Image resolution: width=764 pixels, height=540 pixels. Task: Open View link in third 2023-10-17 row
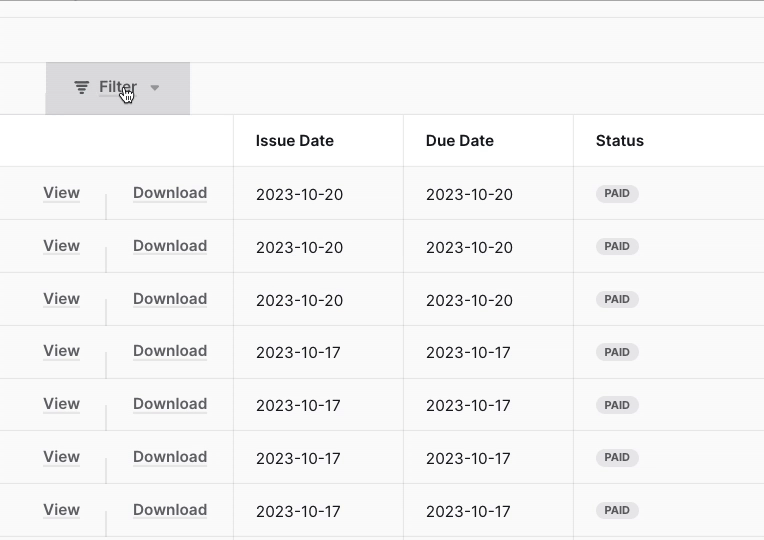tap(61, 457)
